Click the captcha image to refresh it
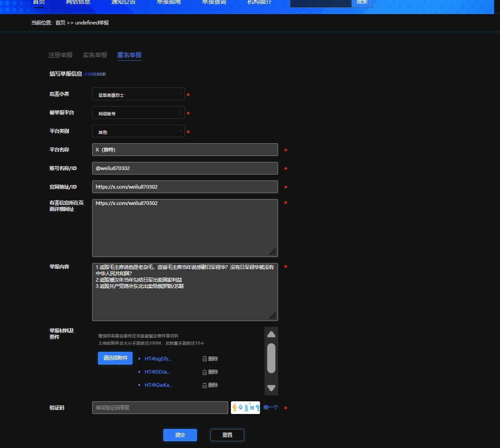Screen dimensions: 500x448 245,408
